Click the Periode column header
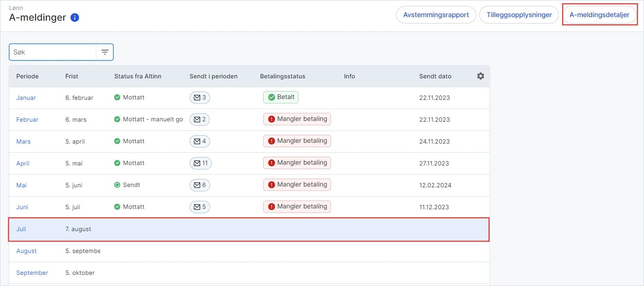This screenshot has height=286, width=644. click(x=27, y=76)
